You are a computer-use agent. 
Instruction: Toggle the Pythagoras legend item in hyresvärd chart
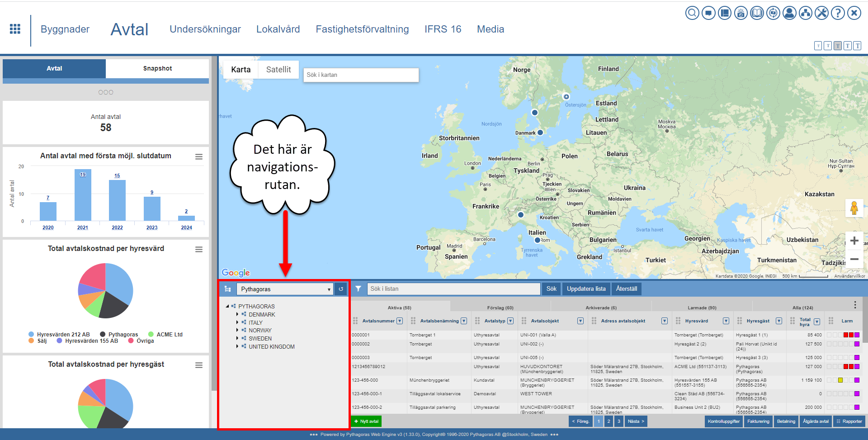click(119, 335)
